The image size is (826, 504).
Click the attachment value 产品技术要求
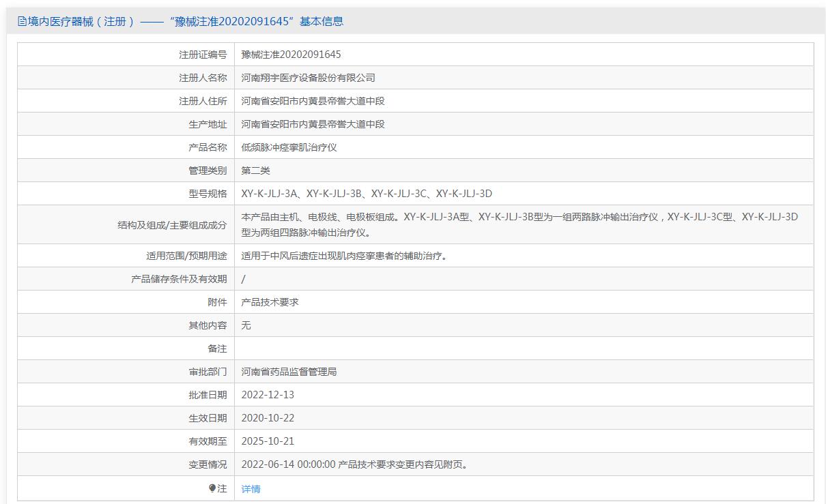(x=270, y=302)
